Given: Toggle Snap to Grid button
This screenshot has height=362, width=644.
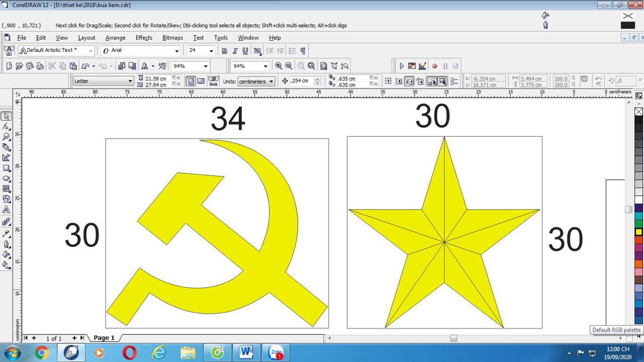Looking at the screenshot, I should pyautogui.click(x=388, y=81).
